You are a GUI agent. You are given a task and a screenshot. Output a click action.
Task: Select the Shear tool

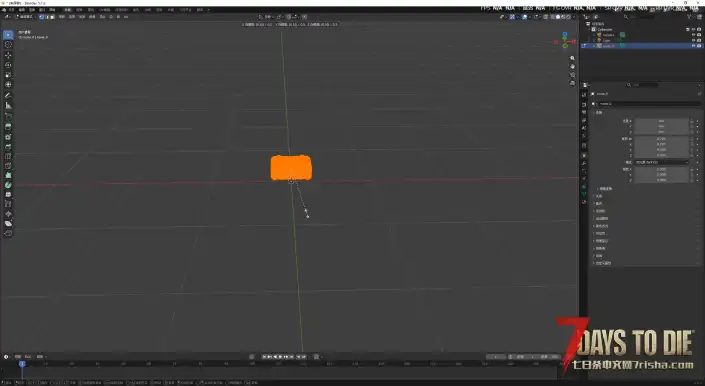[x=8, y=223]
